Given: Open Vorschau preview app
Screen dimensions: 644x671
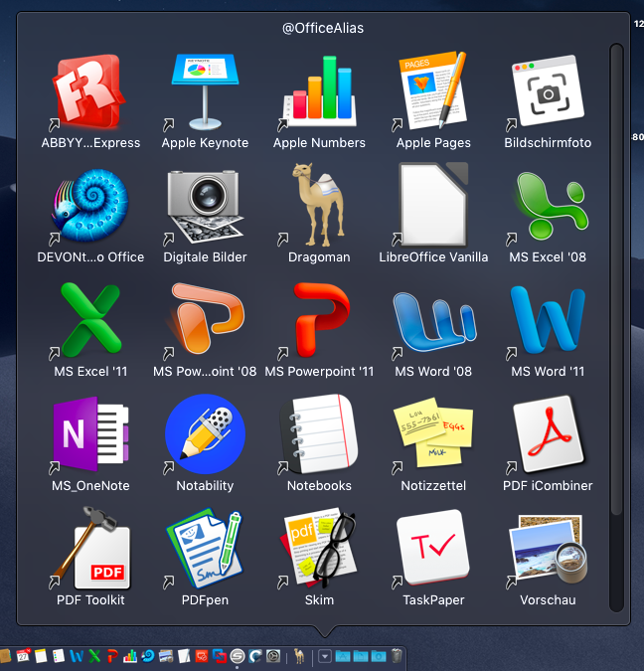Looking at the screenshot, I should pyautogui.click(x=549, y=549).
